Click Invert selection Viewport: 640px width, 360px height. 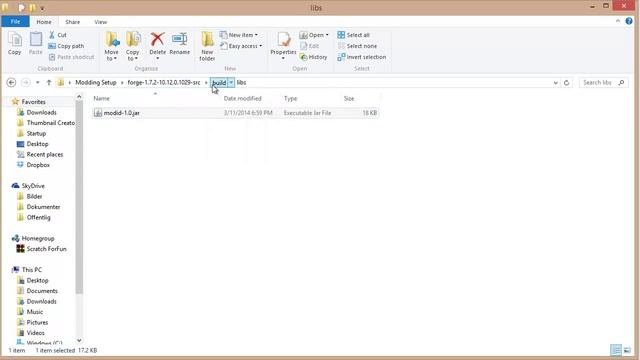click(362, 57)
